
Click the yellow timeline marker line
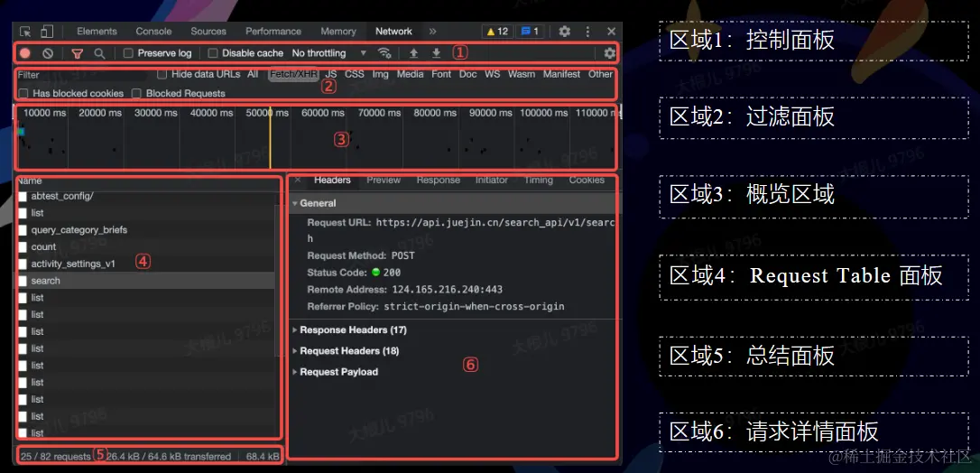click(270, 137)
